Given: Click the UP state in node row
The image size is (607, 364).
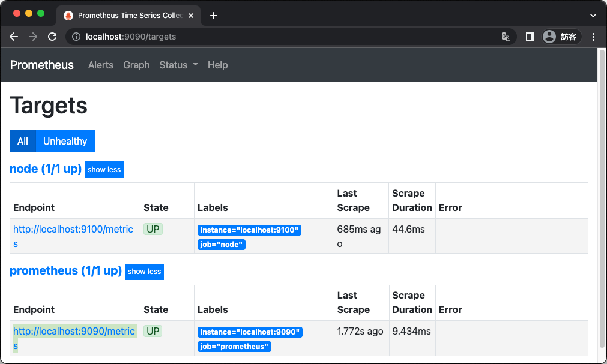Looking at the screenshot, I should click(x=153, y=229).
